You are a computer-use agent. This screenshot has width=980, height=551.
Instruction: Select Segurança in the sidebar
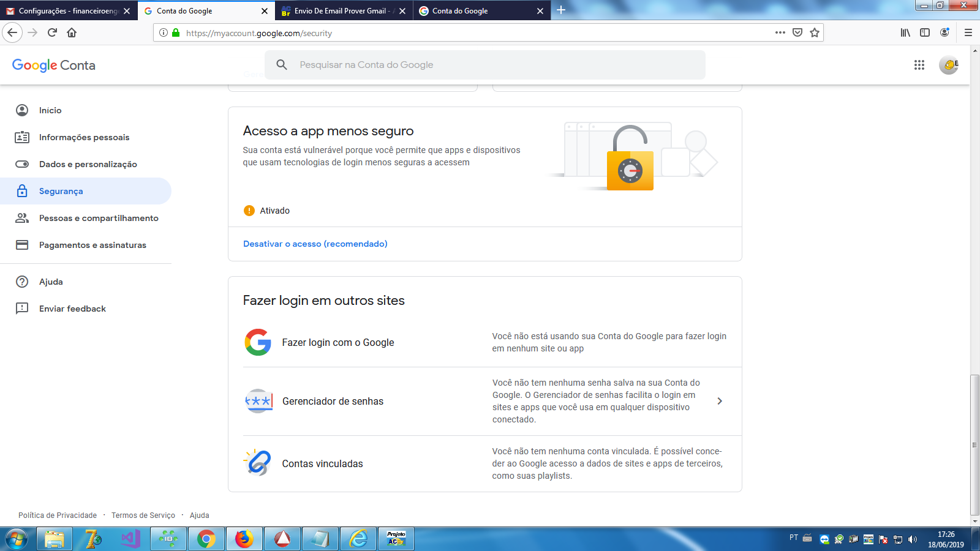[x=86, y=191]
